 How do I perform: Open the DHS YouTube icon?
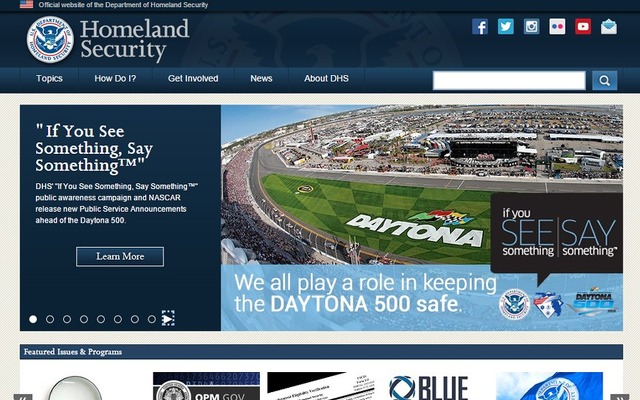[x=583, y=27]
